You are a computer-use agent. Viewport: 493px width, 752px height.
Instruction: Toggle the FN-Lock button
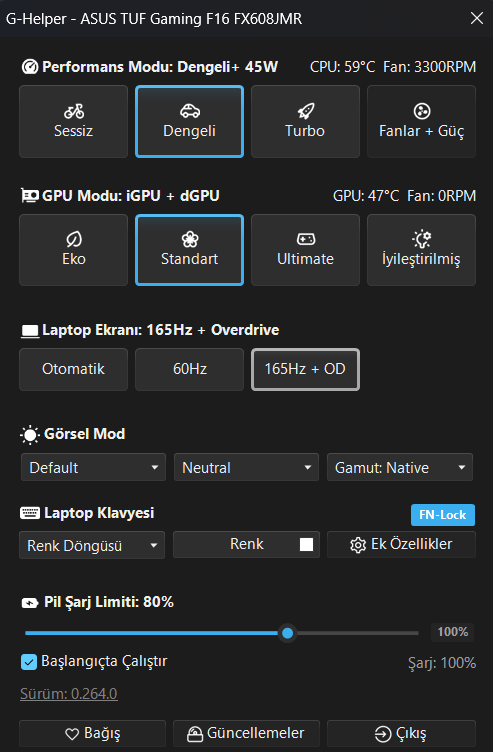pyautogui.click(x=443, y=515)
